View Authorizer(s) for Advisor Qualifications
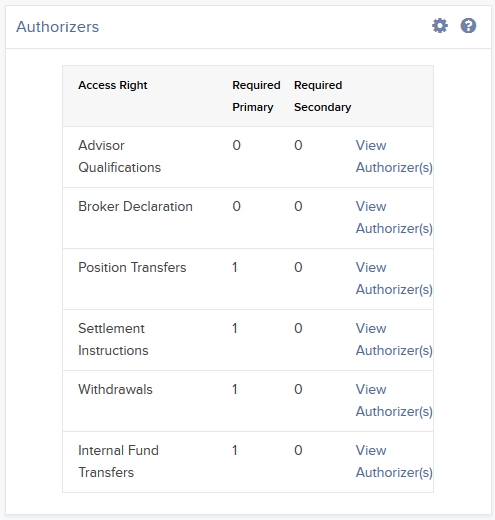The height and width of the screenshot is (520, 495). point(394,156)
